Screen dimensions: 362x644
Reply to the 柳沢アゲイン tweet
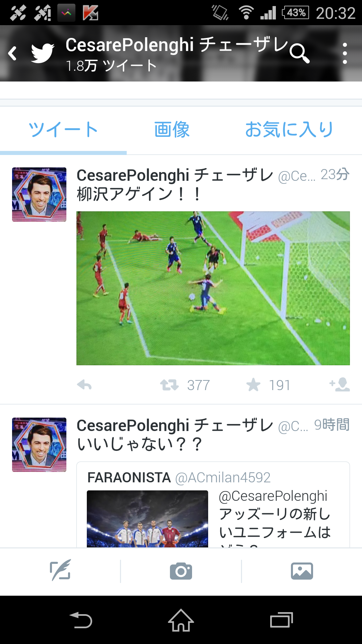84,385
